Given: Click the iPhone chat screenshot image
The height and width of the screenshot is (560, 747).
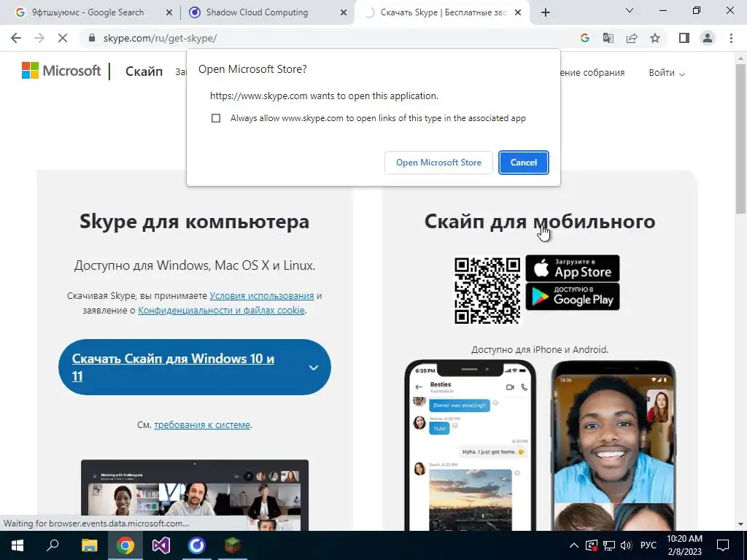Looking at the screenshot, I should pyautogui.click(x=471, y=446).
